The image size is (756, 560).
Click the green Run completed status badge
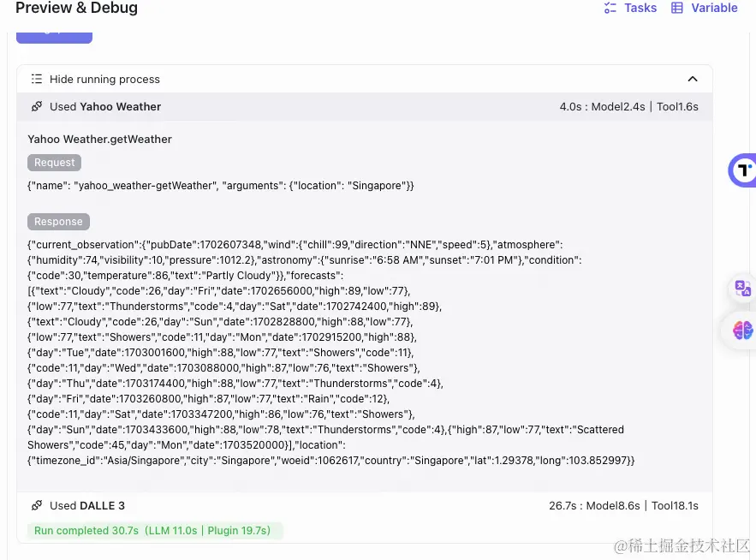(x=152, y=531)
